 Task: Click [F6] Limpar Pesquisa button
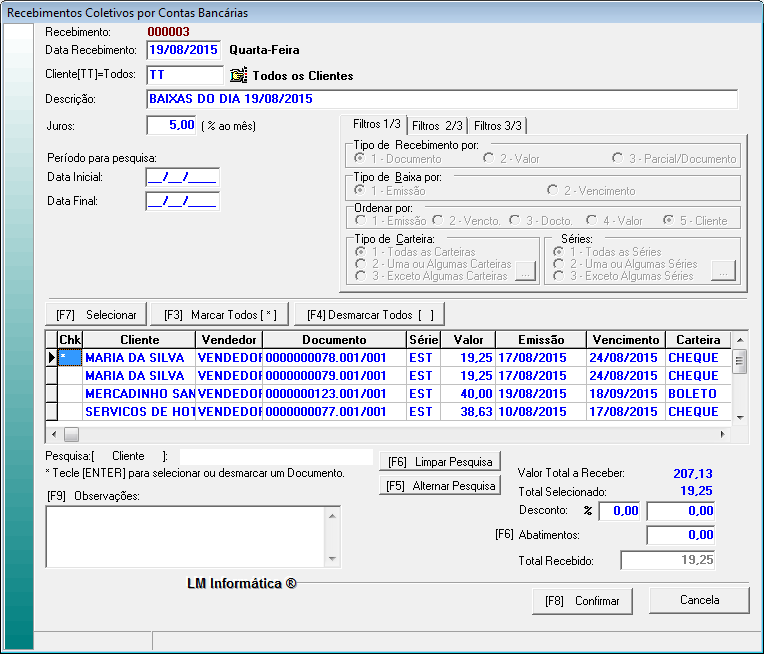(439, 462)
